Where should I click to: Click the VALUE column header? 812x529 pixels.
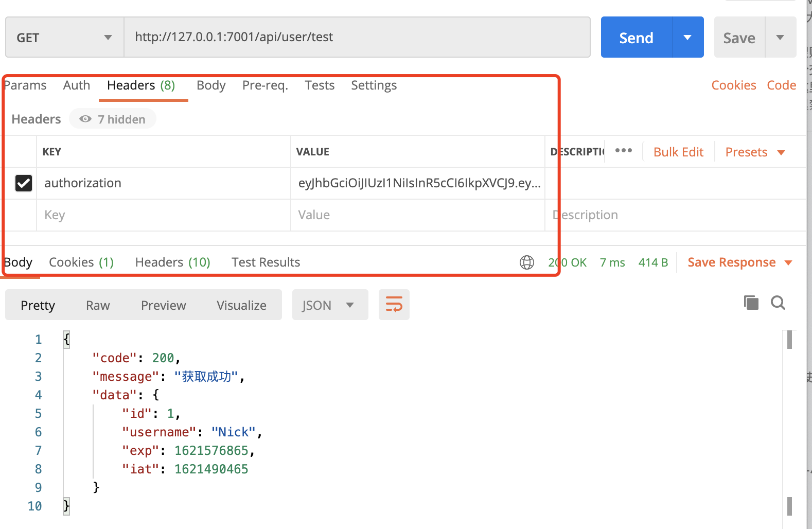coord(312,152)
